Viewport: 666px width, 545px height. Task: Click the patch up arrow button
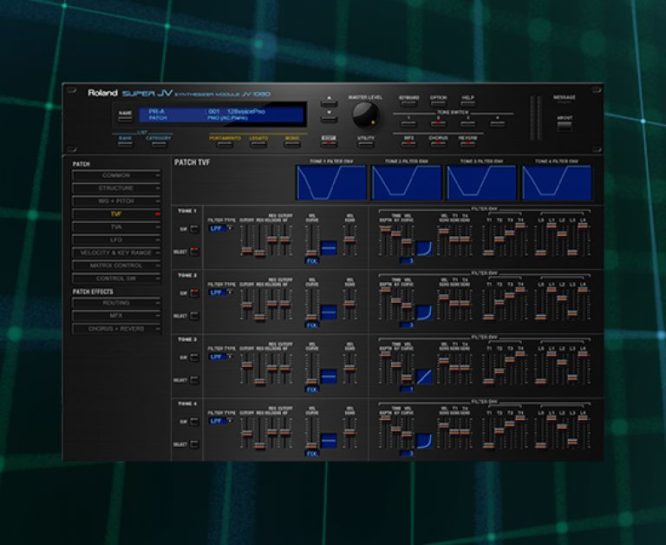click(328, 101)
